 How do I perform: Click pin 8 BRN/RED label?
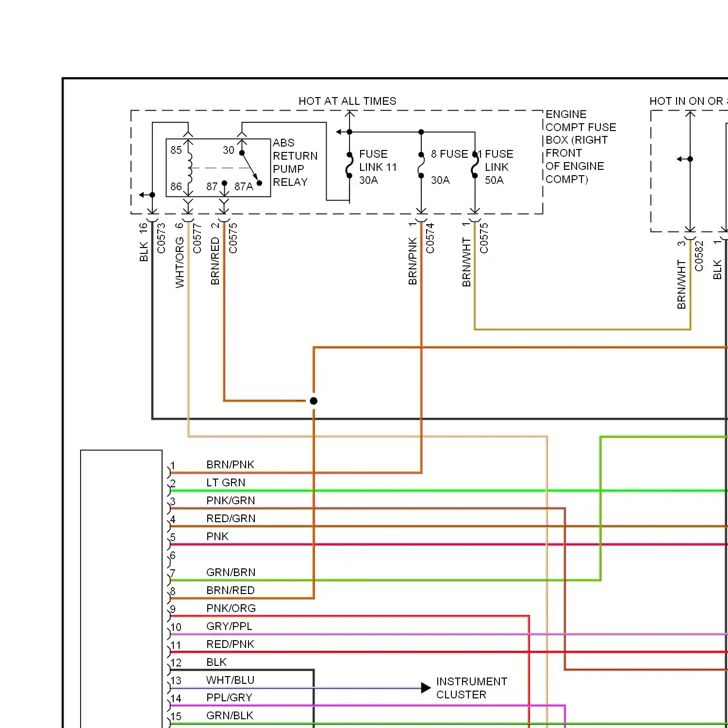coord(230,590)
